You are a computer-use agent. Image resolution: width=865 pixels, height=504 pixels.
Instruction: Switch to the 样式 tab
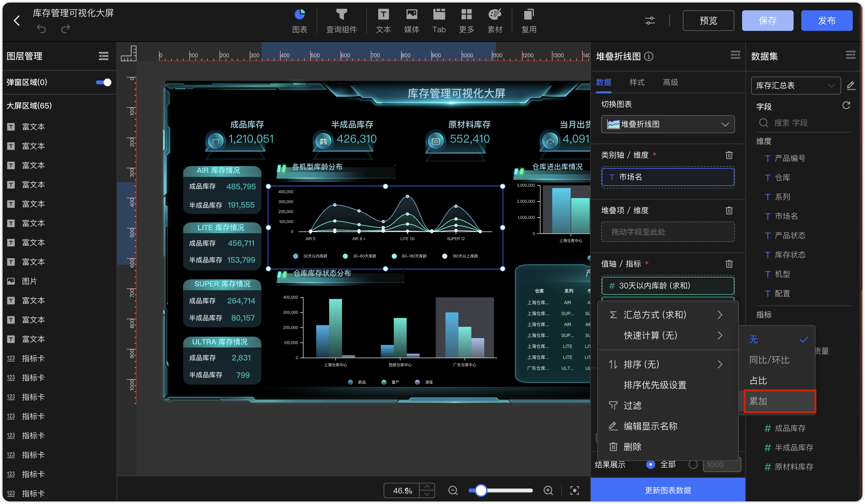pyautogui.click(x=637, y=82)
